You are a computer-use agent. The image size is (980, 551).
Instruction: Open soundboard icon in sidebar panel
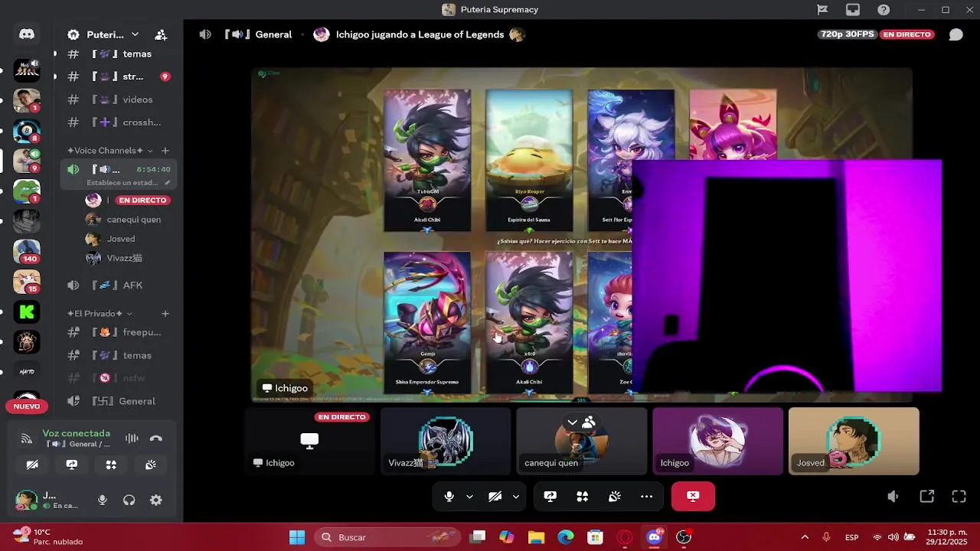click(151, 465)
